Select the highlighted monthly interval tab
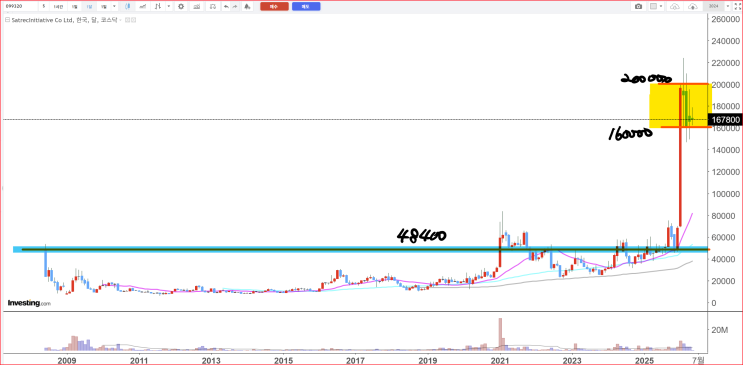The height and width of the screenshot is (365, 743). 89,7
